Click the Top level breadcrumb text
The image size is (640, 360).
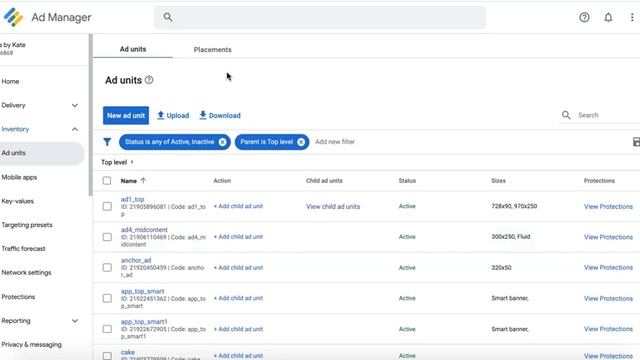[x=114, y=162]
